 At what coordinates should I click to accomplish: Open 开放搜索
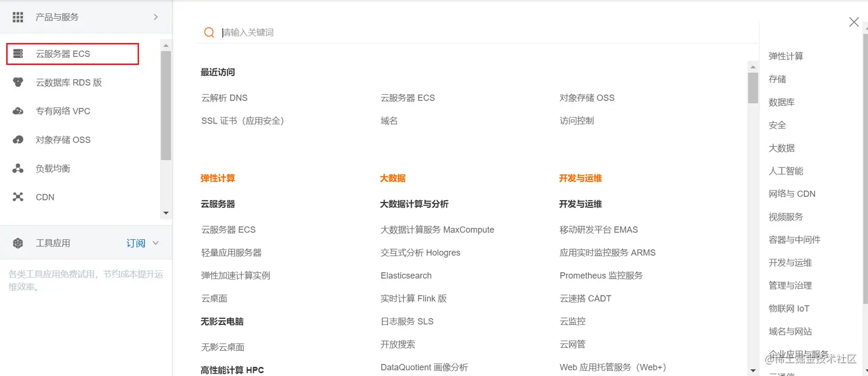[398, 345]
